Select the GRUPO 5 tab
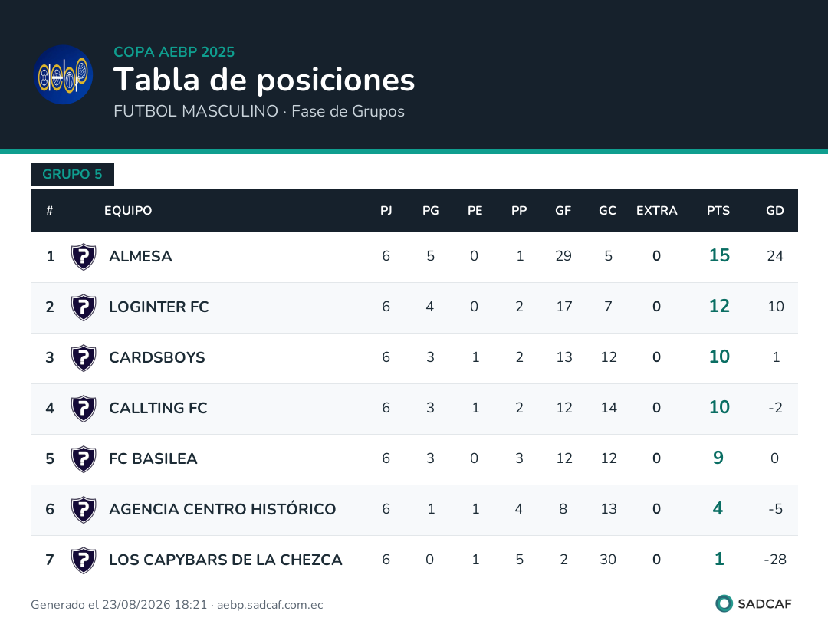 coord(72,174)
